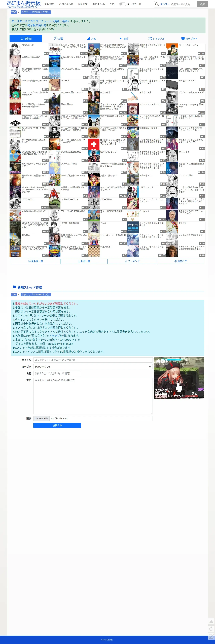
Task: Click the shuffle arrows icon
Action: 150,38
